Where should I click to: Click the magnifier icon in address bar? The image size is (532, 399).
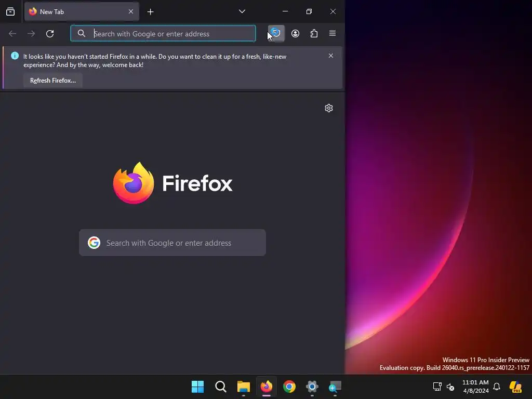coord(82,33)
